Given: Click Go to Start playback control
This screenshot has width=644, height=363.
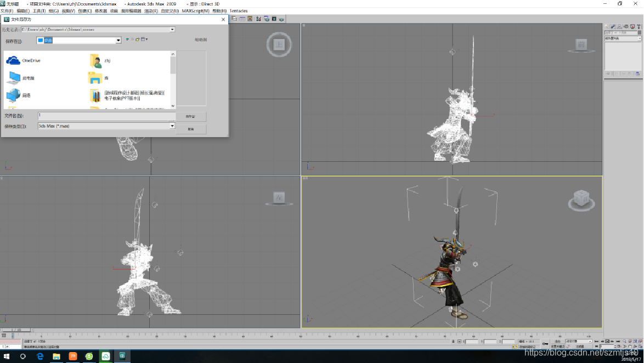Looking at the screenshot, I should tap(597, 341).
